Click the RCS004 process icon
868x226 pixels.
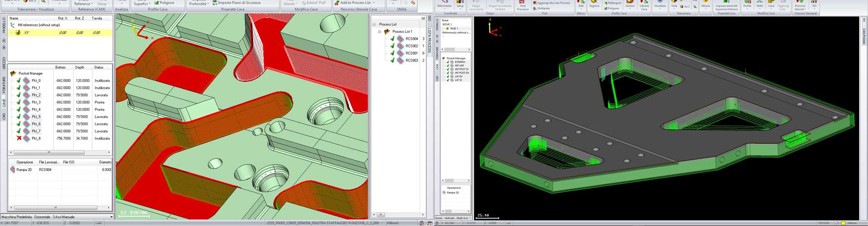coord(400,39)
